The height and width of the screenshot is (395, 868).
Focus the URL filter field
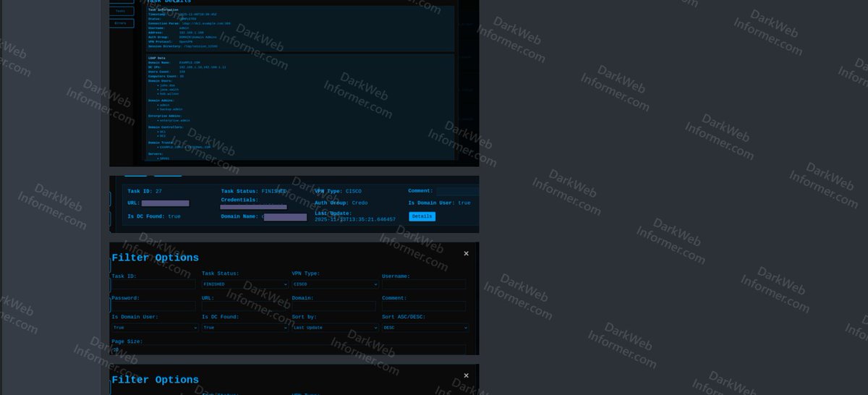coord(244,307)
